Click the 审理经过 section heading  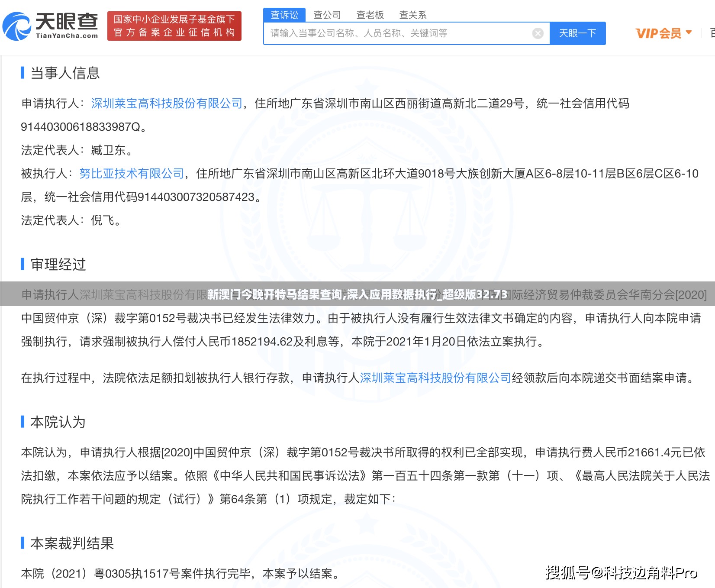pos(58,265)
